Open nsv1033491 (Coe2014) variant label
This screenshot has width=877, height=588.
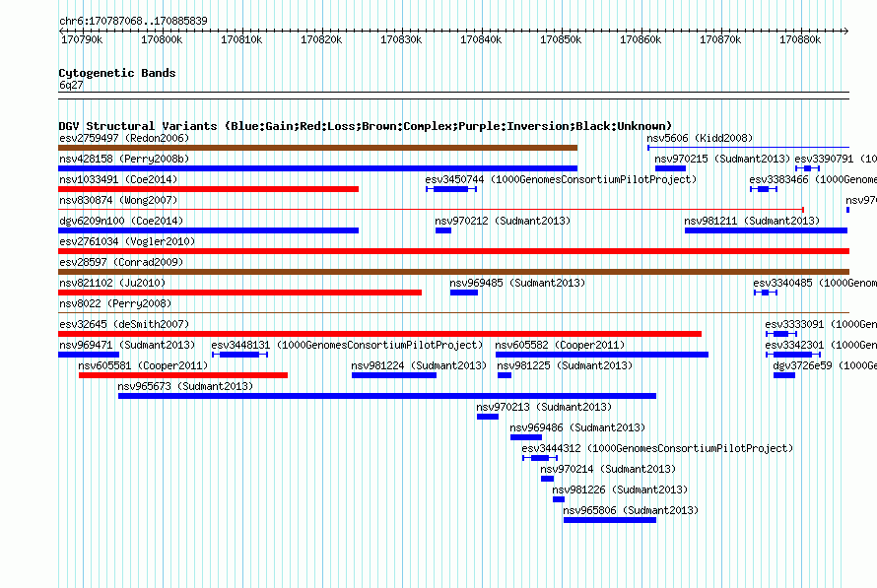point(118,179)
